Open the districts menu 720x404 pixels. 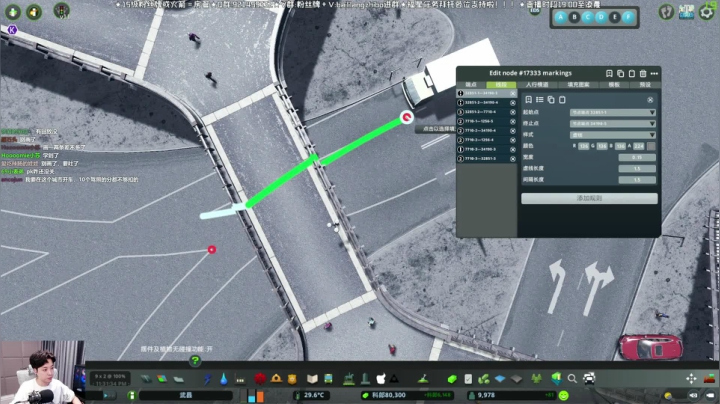pyautogui.click(x=179, y=379)
